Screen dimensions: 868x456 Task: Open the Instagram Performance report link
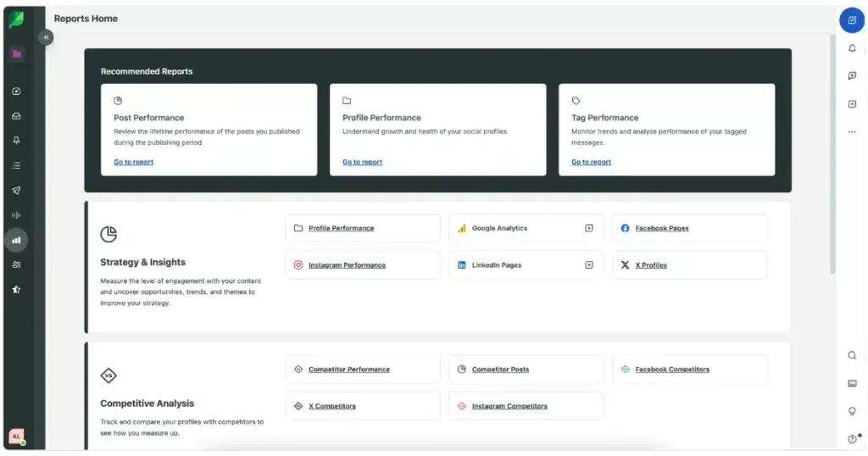click(347, 265)
